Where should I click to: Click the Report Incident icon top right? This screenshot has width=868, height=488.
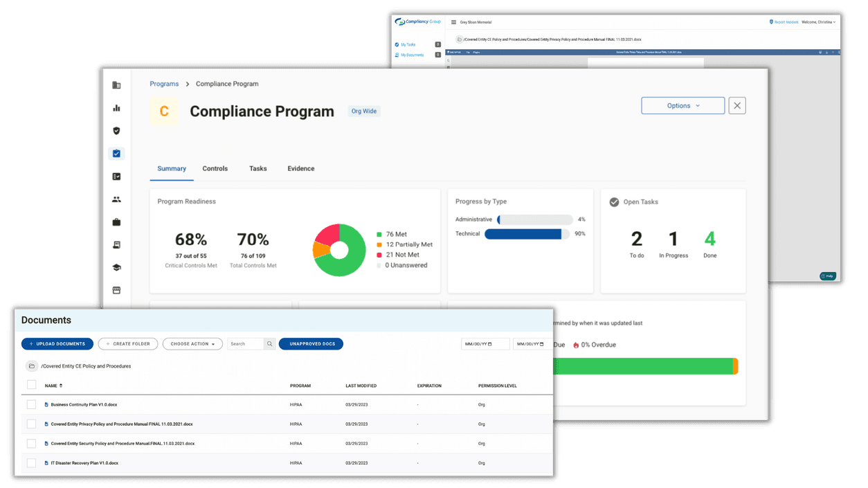pyautogui.click(x=770, y=21)
